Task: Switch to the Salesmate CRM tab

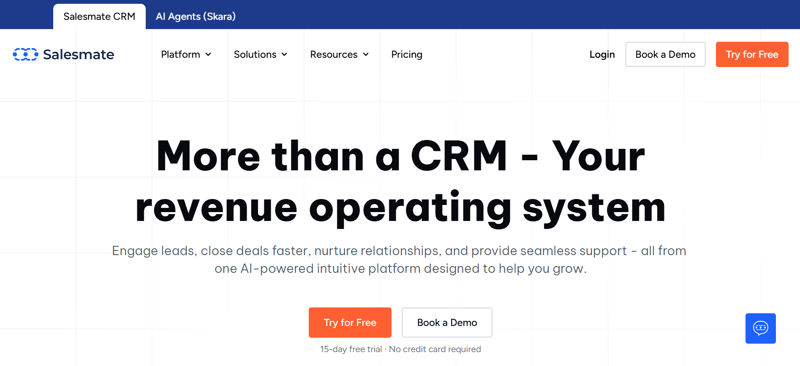Action: (x=99, y=16)
